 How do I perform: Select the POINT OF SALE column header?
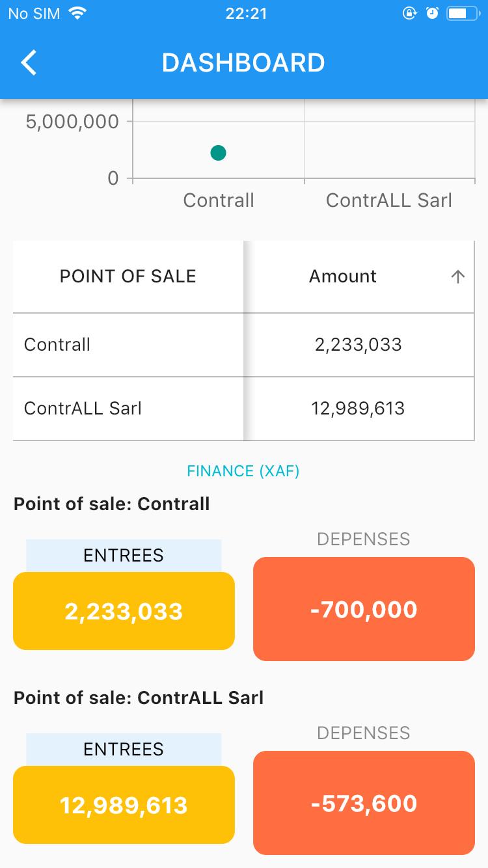[128, 277]
